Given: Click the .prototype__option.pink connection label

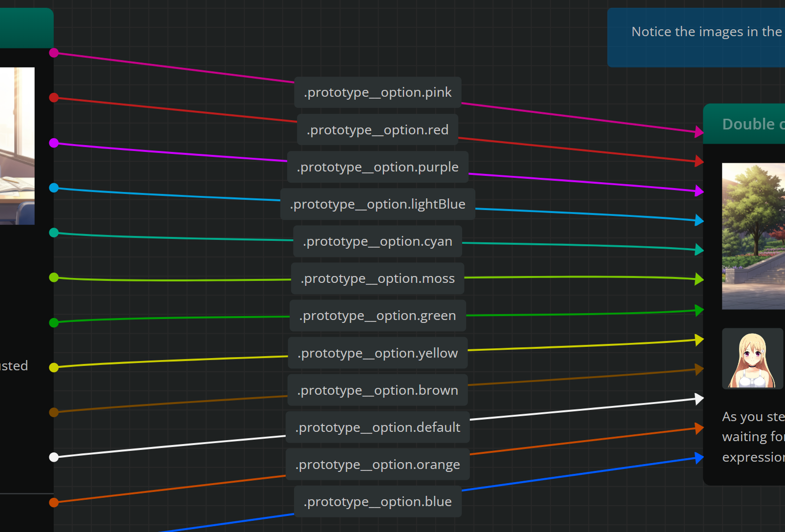Looking at the screenshot, I should 378,92.
